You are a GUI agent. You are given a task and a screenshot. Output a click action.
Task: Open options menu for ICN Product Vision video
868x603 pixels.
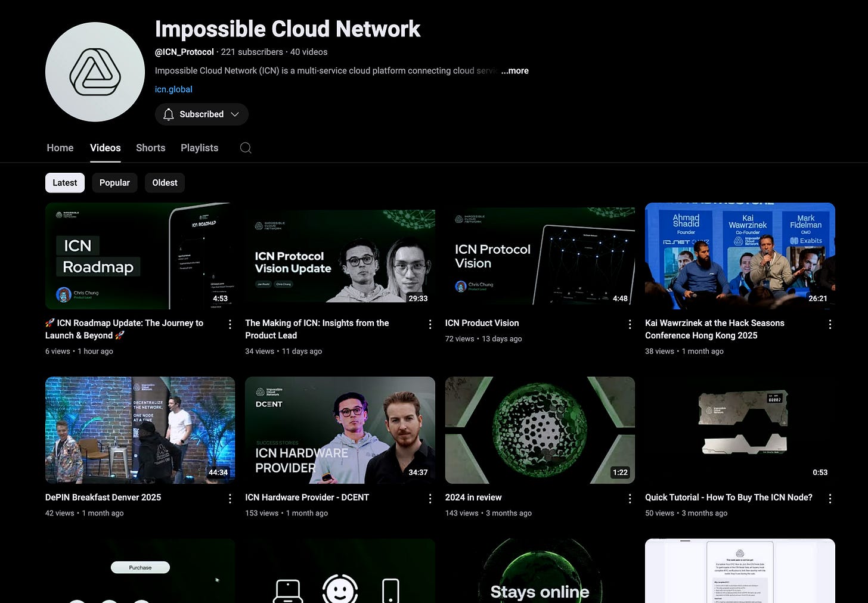pos(630,324)
